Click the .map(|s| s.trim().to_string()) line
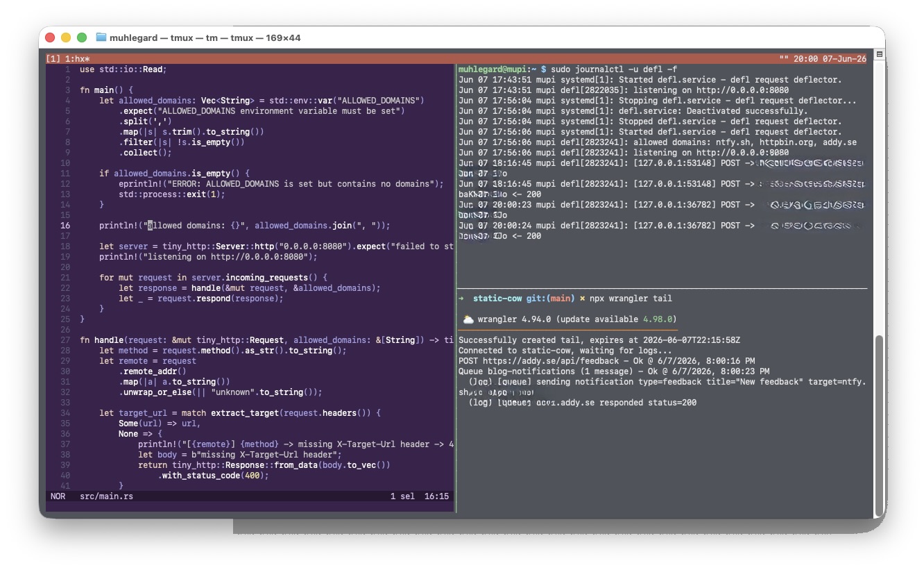This screenshot has width=924, height=570. coord(191,132)
